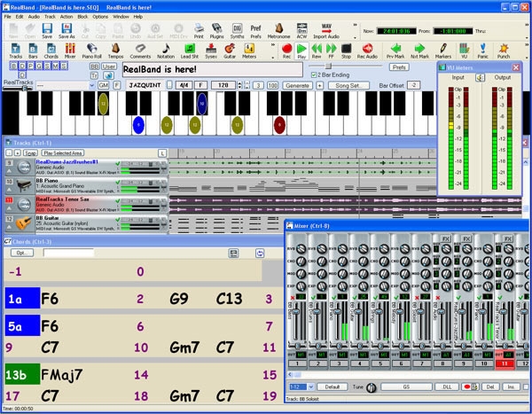Screen dimensions: 532x414
Task: Click the Save As toolbar icon
Action: pyautogui.click(x=66, y=30)
